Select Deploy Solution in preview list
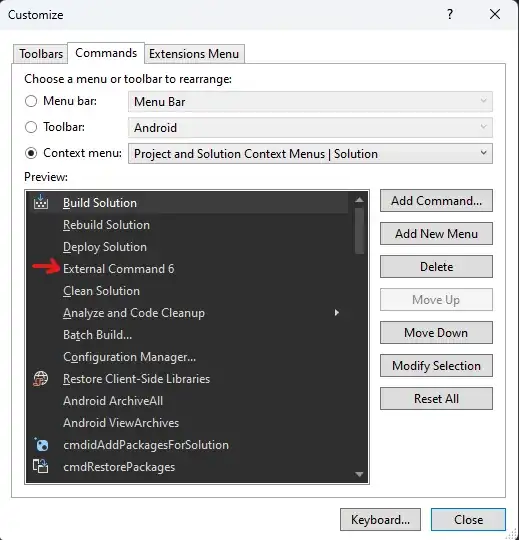The width and height of the screenshot is (519, 540). pos(188,247)
